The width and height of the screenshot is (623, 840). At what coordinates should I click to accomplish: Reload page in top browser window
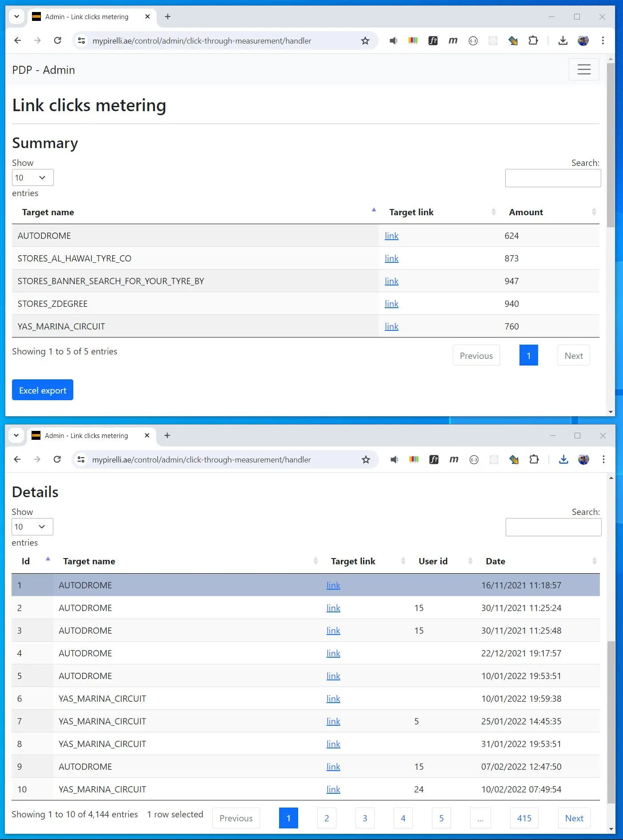[57, 40]
